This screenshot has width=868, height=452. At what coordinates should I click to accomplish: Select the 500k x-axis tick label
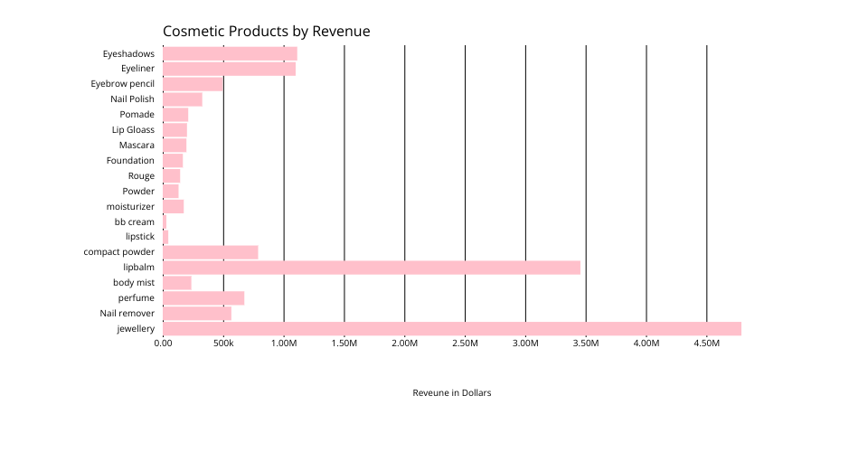point(223,344)
